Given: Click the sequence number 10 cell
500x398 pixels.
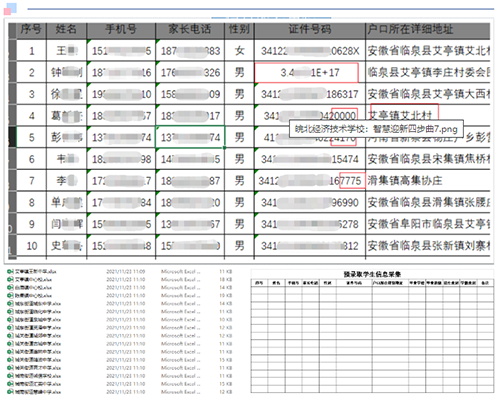Looking at the screenshot, I should [31, 246].
